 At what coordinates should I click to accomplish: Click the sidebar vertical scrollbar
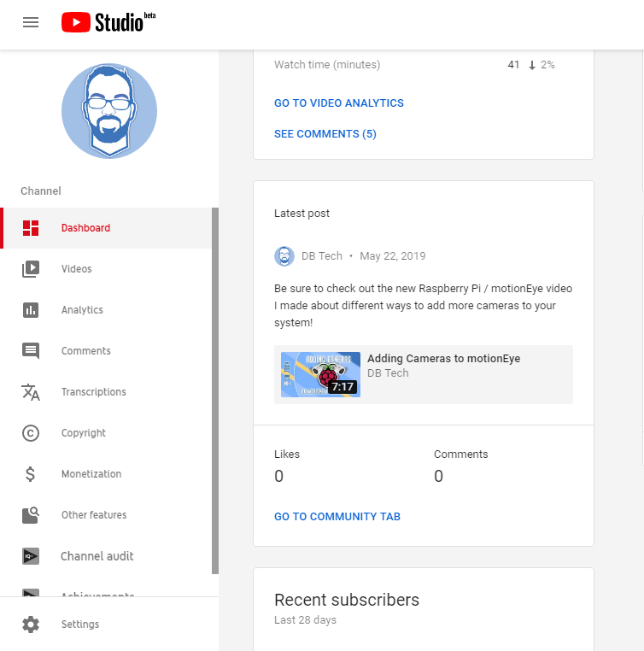(x=215, y=390)
